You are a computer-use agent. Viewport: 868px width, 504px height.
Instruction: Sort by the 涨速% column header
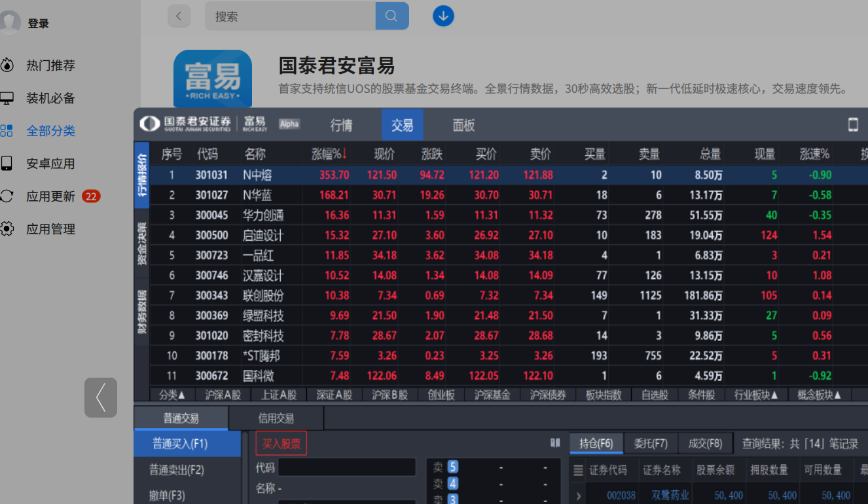(x=814, y=154)
